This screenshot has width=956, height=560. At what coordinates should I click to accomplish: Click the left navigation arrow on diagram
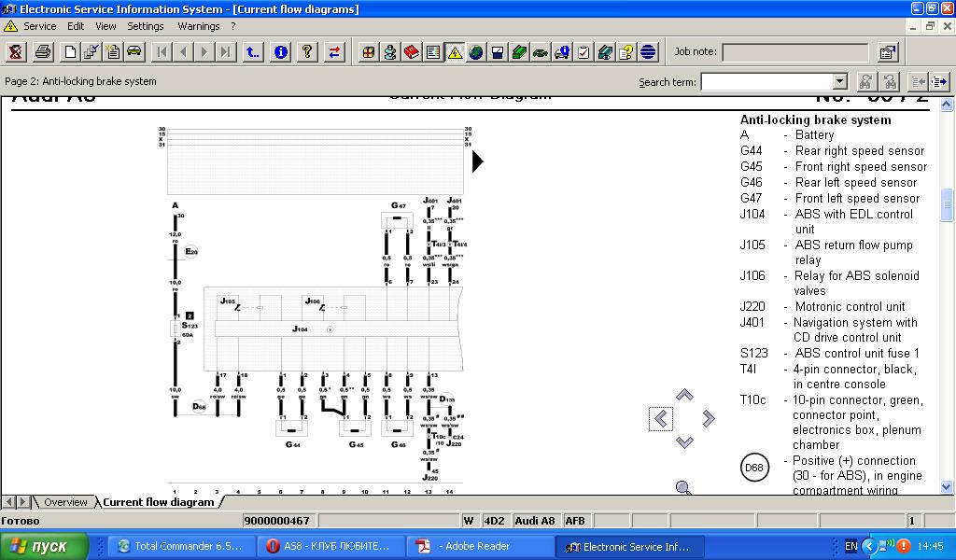click(661, 419)
